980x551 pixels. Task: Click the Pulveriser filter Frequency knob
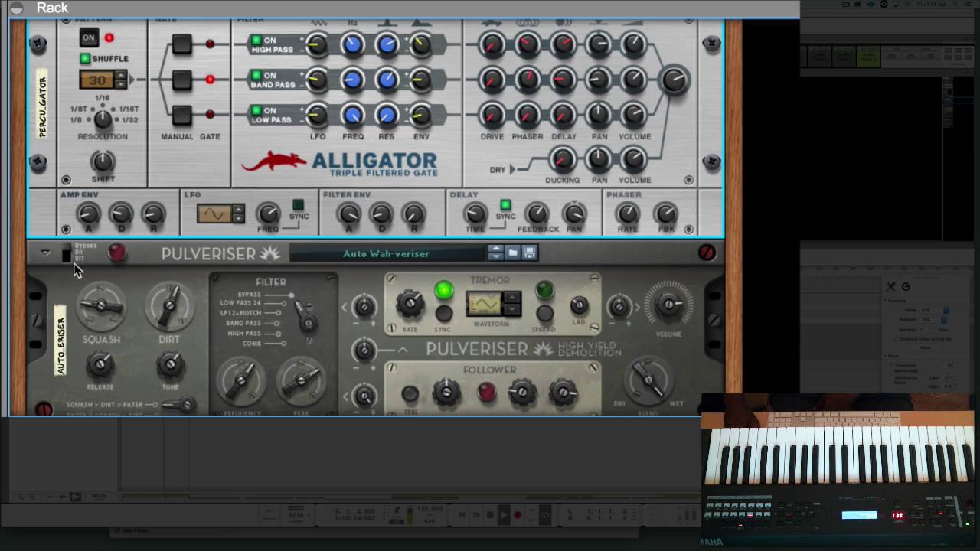coord(241,381)
